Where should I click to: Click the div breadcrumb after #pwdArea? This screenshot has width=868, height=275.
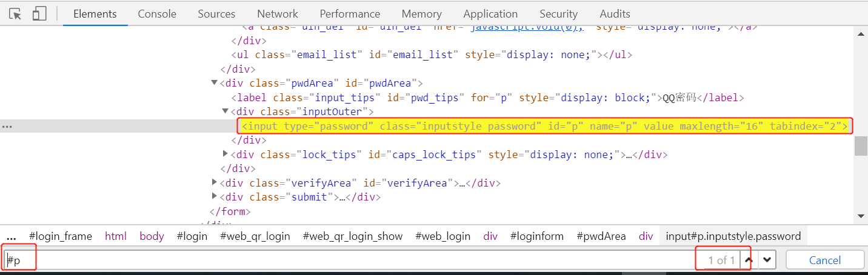[x=646, y=236]
